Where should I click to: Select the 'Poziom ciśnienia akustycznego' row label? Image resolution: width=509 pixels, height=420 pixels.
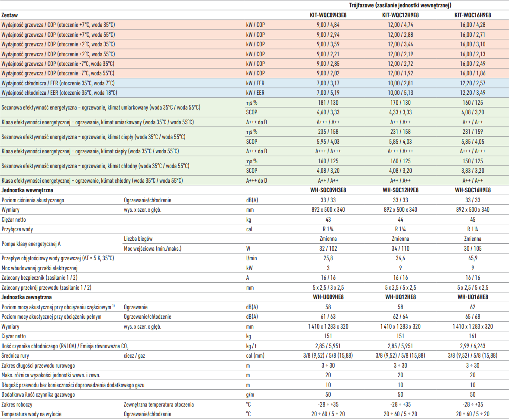point(33,200)
